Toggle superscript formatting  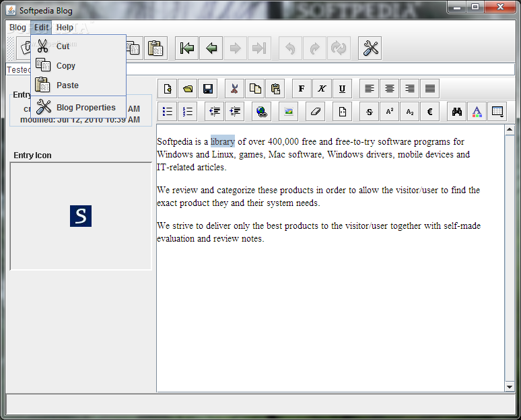(390, 112)
